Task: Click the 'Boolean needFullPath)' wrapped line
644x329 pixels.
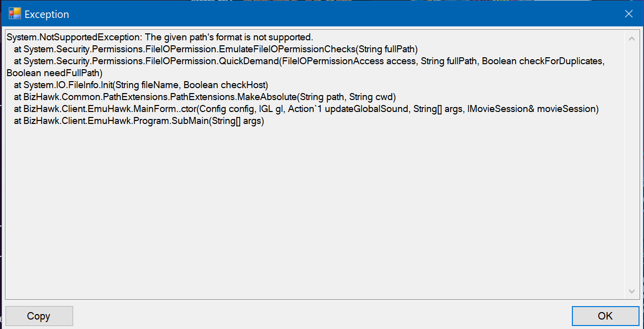Action: click(55, 73)
